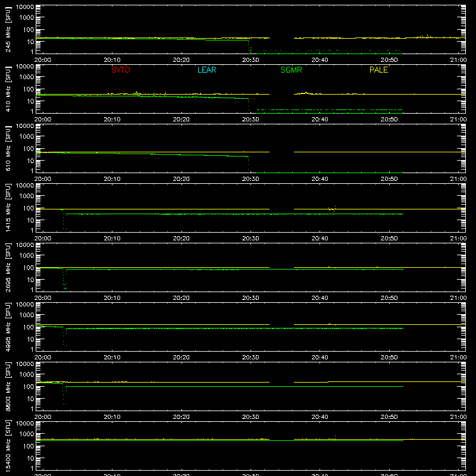Image resolution: width=476 pixels, height=476 pixels.
Task: Click 20:20 time label under 2695 MHz plot
Action: click(181, 298)
